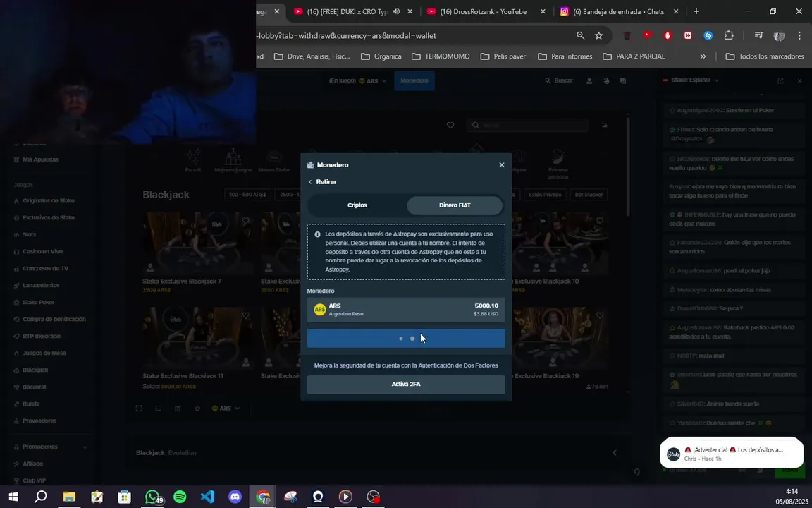Open Buscar search in the site header
This screenshot has width=812, height=508.
[559, 81]
